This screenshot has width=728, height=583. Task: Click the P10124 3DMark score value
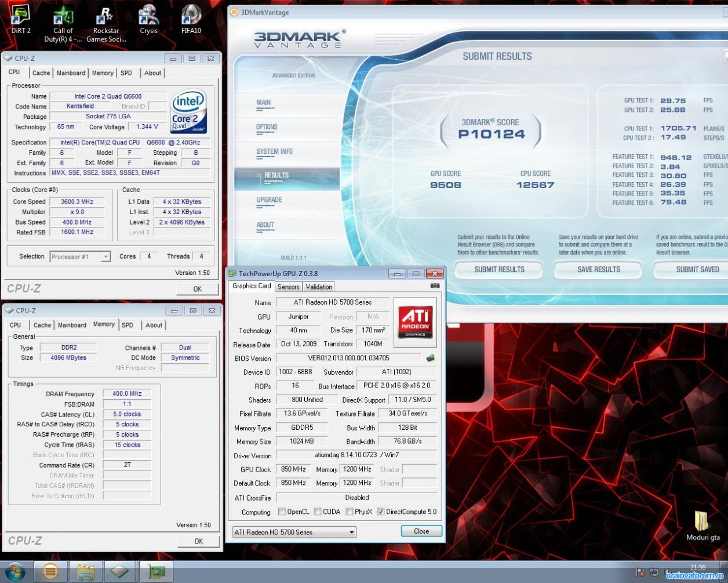pos(492,134)
